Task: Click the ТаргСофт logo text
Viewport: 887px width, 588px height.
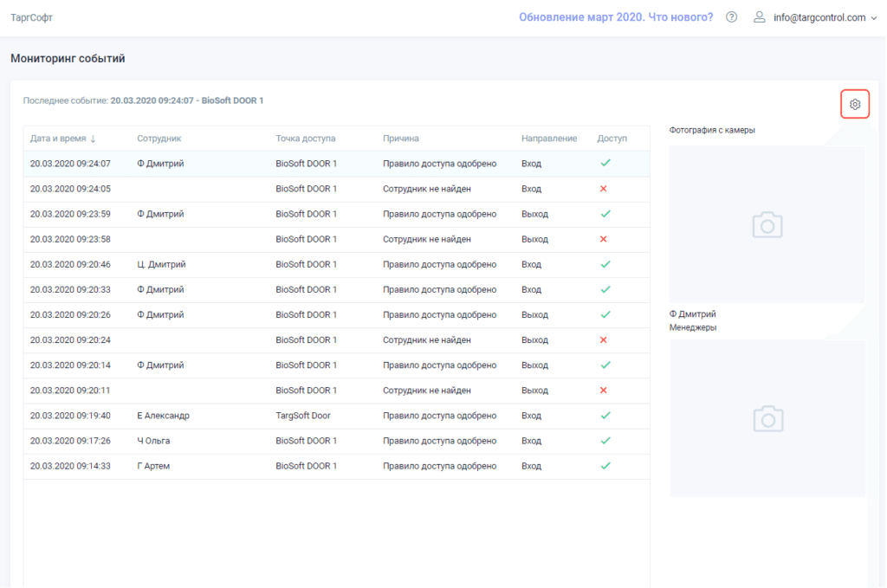Action: coord(31,17)
